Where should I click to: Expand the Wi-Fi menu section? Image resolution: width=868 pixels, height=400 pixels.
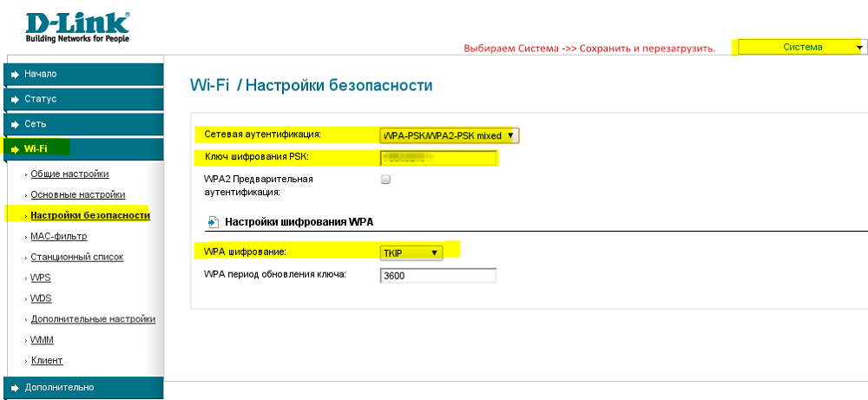pos(83,149)
